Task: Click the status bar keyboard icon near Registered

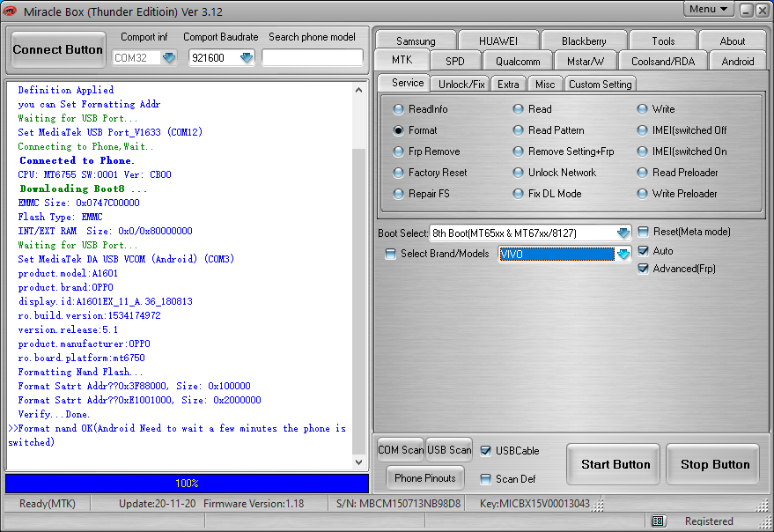Action: [x=657, y=521]
